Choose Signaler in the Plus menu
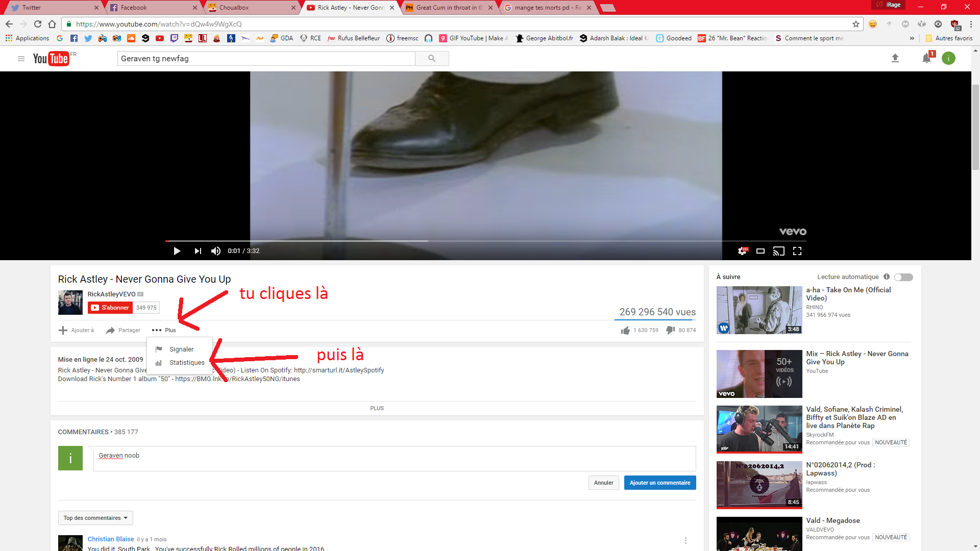Viewport: 980px width, 551px height. point(181,349)
